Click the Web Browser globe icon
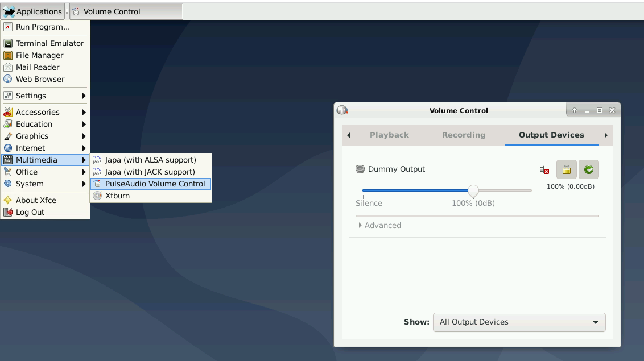 [x=8, y=79]
